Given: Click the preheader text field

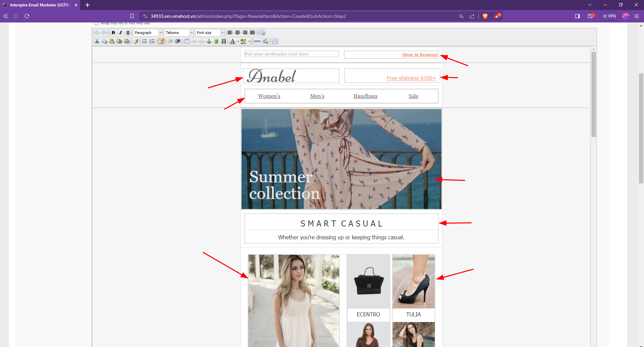Looking at the screenshot, I should [x=291, y=54].
